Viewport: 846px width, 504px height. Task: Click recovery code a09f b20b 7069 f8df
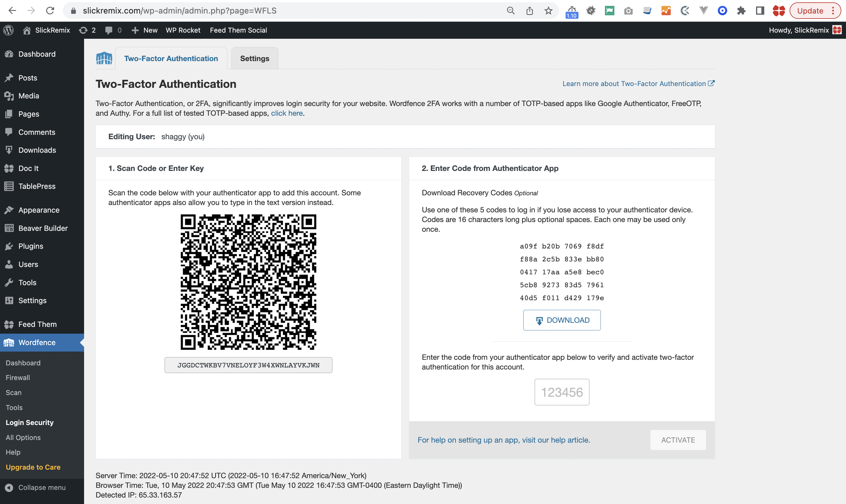562,246
